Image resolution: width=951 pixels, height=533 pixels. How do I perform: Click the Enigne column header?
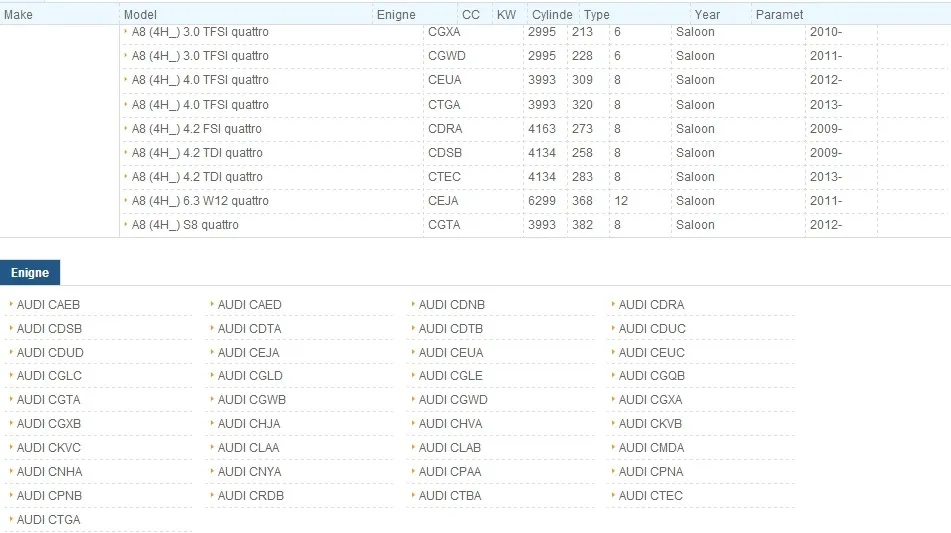396,15
